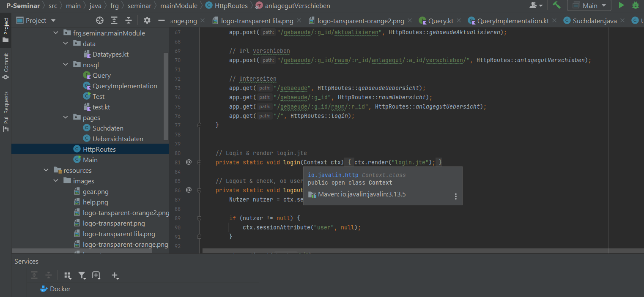Close the QueryImplementation.kt editor tab
The width and height of the screenshot is (644, 297).
[x=554, y=21]
